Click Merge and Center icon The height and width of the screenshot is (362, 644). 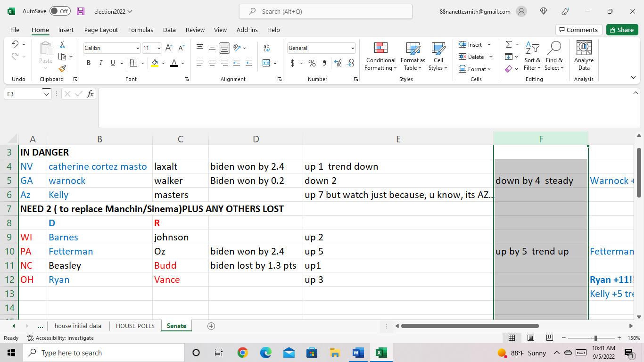point(266,63)
